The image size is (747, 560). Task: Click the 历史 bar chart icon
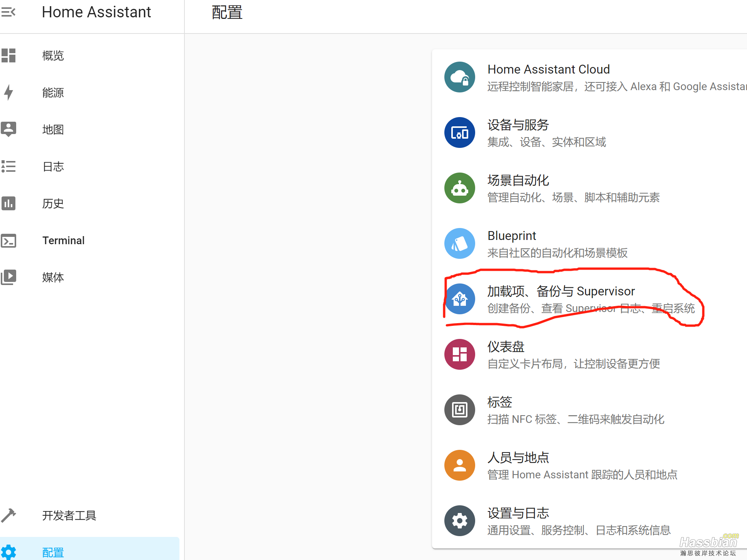[x=8, y=203]
